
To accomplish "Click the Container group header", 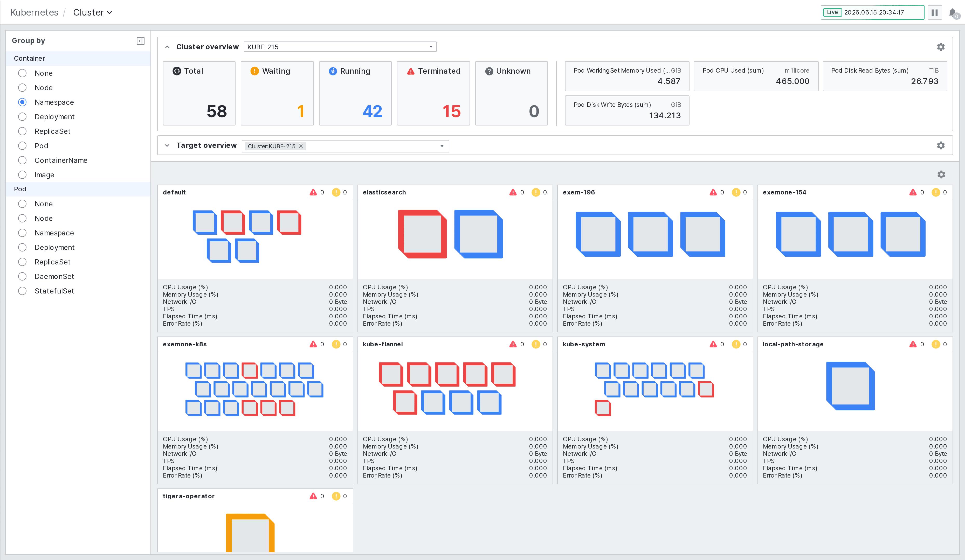I will [x=78, y=58].
